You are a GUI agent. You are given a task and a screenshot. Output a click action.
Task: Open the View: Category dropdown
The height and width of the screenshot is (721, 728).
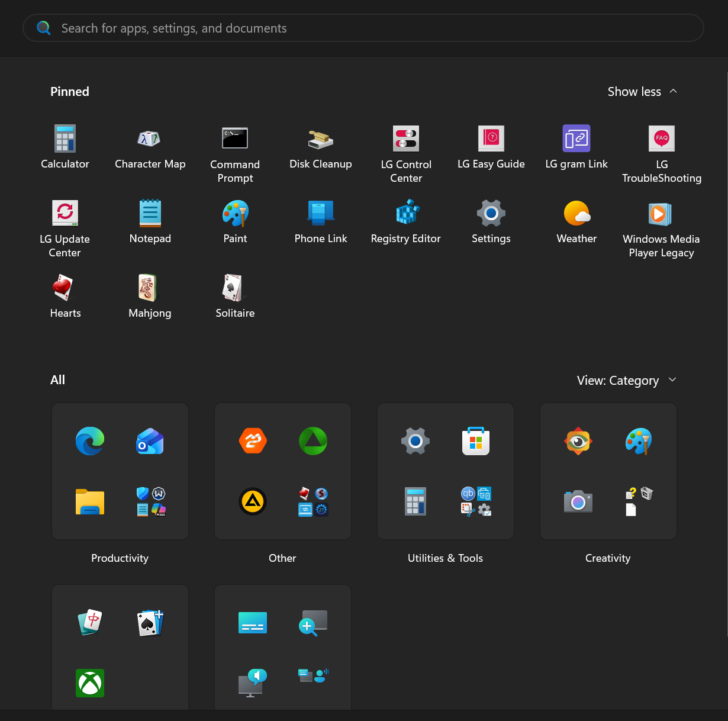[627, 380]
